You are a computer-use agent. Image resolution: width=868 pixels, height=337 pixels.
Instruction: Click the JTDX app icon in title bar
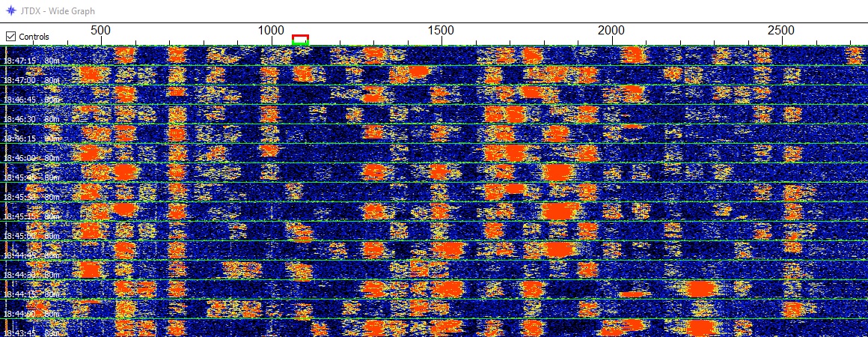click(10, 11)
